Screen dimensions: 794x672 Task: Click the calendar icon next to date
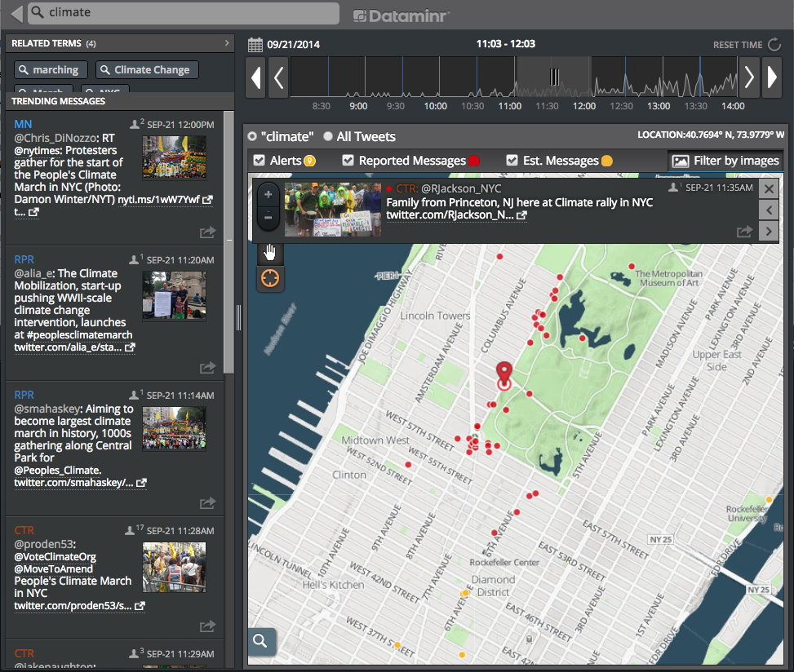tap(255, 44)
